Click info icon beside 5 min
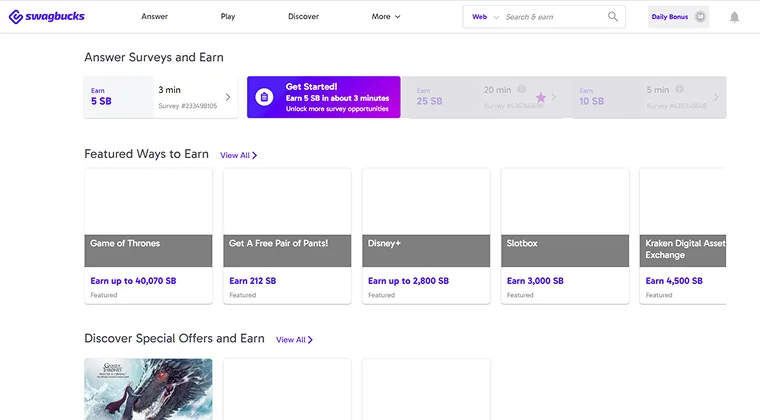Viewport: 760px width, 420px height. pyautogui.click(x=680, y=89)
